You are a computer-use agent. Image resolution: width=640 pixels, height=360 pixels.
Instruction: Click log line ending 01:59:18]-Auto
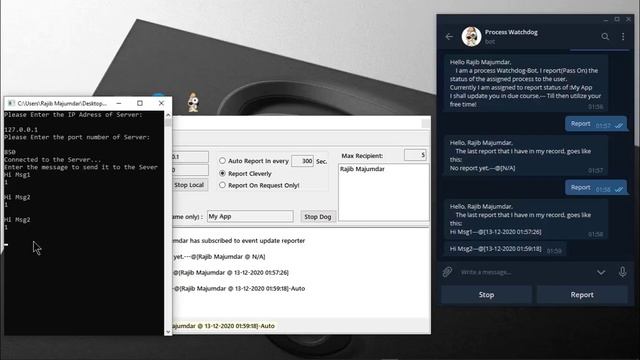pos(239,289)
